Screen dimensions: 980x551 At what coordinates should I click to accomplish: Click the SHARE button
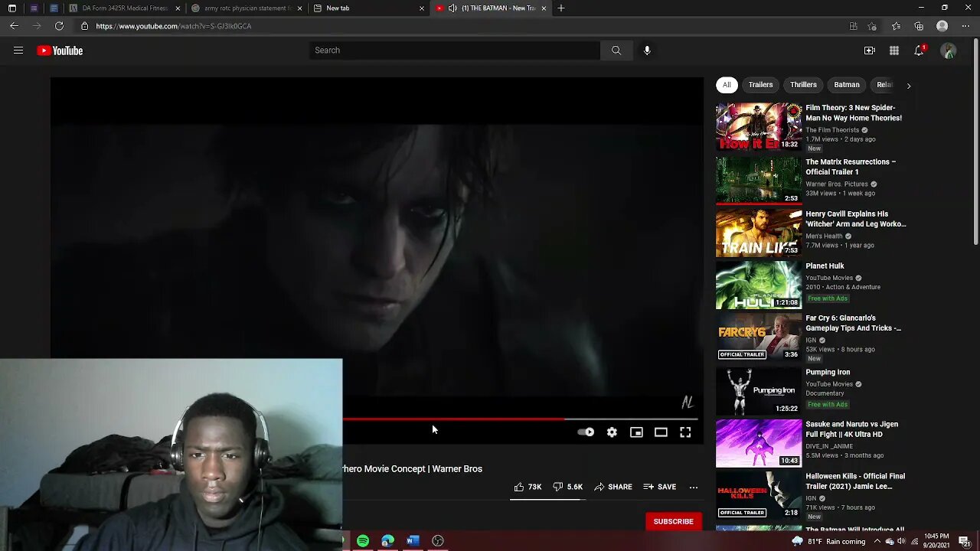pyautogui.click(x=613, y=487)
